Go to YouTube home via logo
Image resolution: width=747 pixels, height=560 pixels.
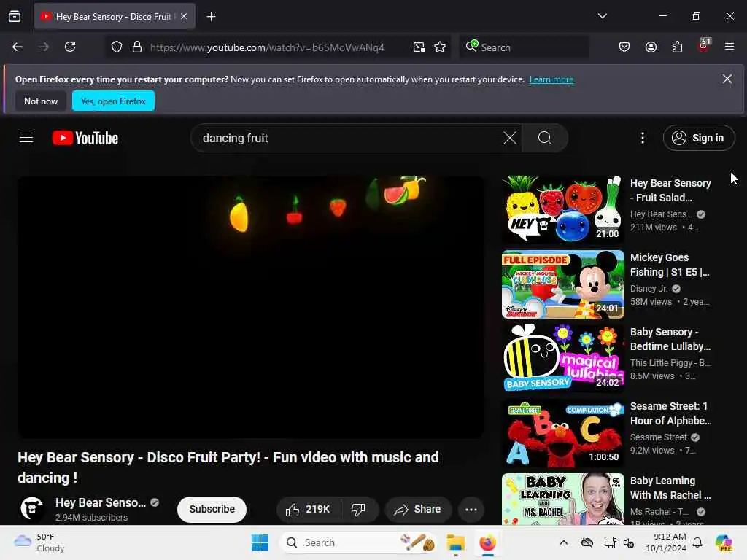85,138
